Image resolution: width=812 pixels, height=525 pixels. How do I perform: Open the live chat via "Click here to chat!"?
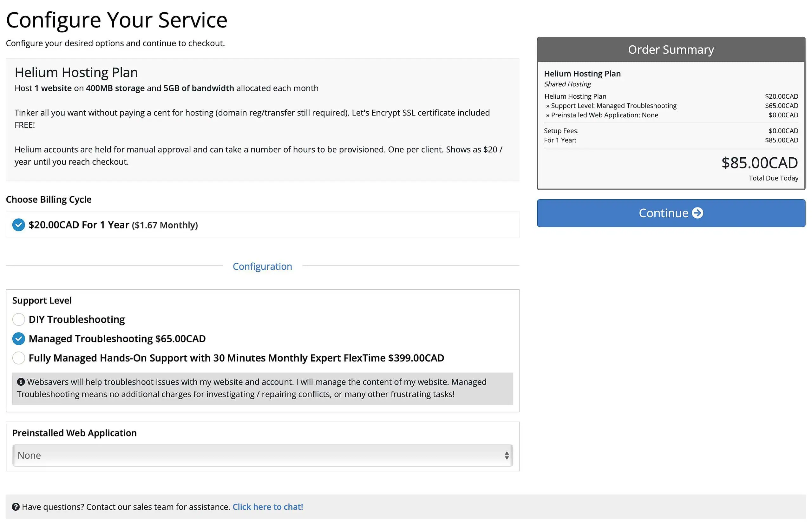[x=267, y=507]
